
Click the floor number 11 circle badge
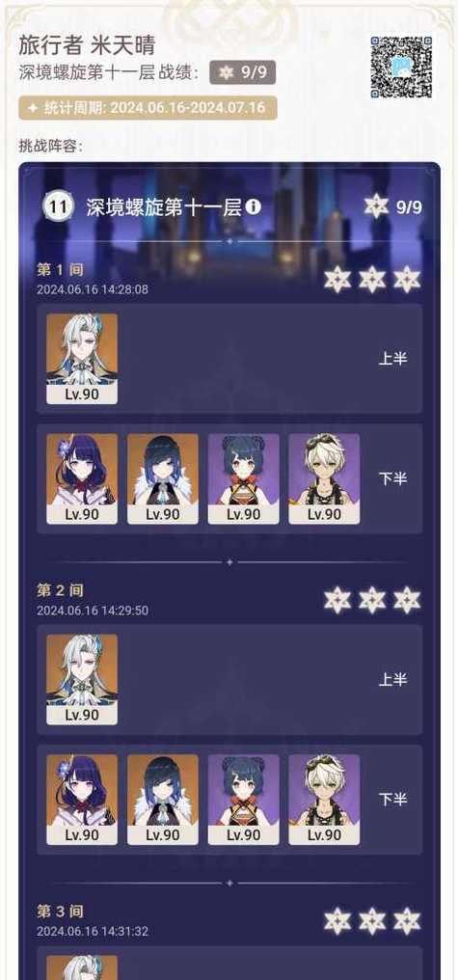(x=58, y=206)
